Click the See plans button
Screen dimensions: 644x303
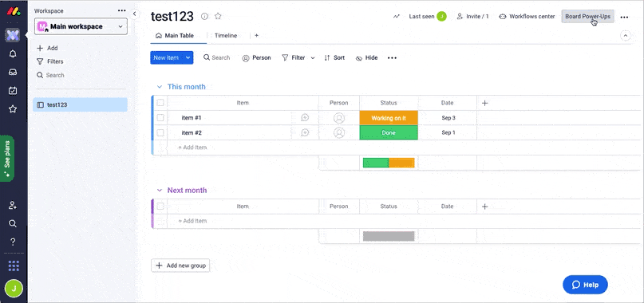pyautogui.click(x=7, y=158)
